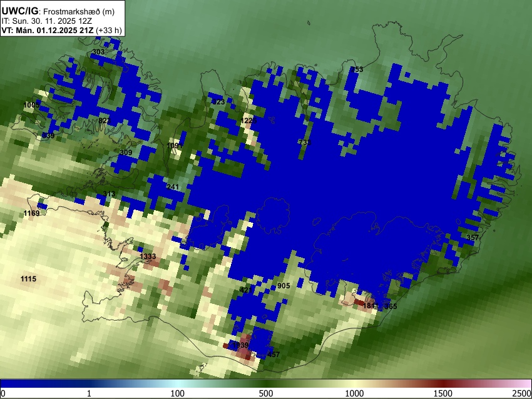Click the Frostmarkshæð (m) heading
The width and height of the screenshot is (532, 399).
(x=79, y=11)
